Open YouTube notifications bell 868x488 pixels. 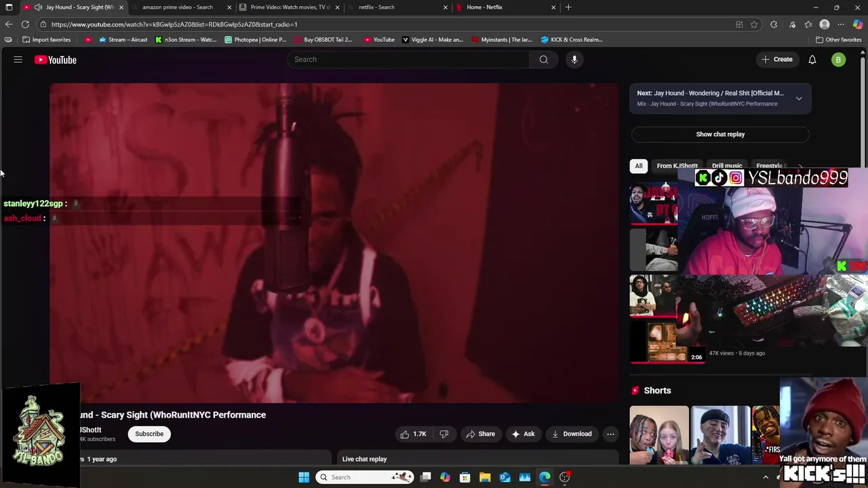pos(812,60)
